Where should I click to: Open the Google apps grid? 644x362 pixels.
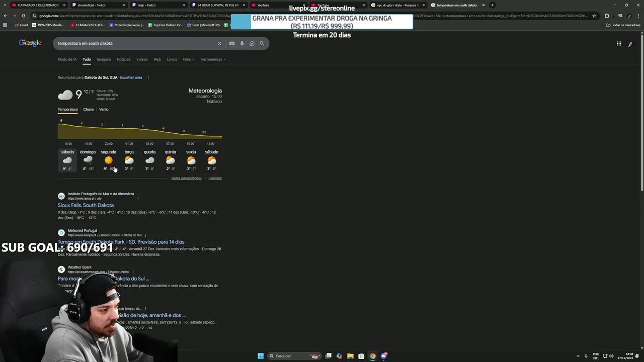(x=619, y=44)
